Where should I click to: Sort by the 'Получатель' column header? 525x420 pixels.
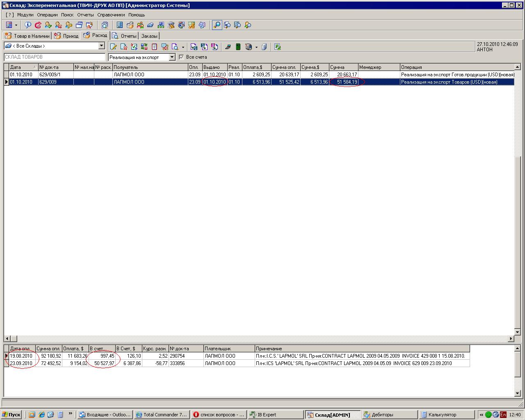tap(150, 67)
